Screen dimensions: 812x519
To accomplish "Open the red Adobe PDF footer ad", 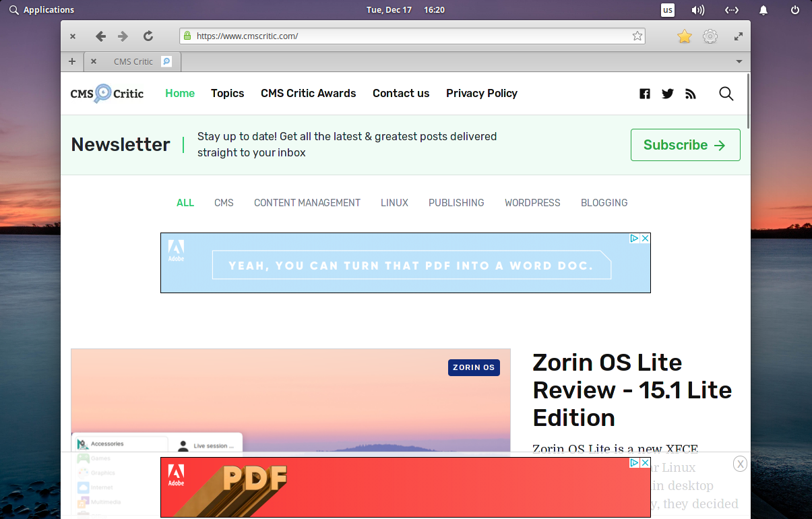I will (406, 487).
